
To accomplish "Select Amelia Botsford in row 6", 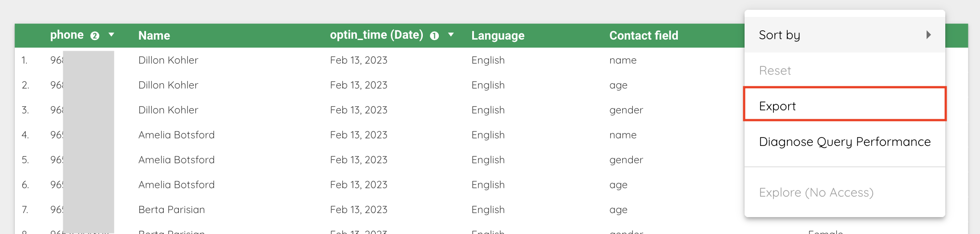I will pos(176,185).
